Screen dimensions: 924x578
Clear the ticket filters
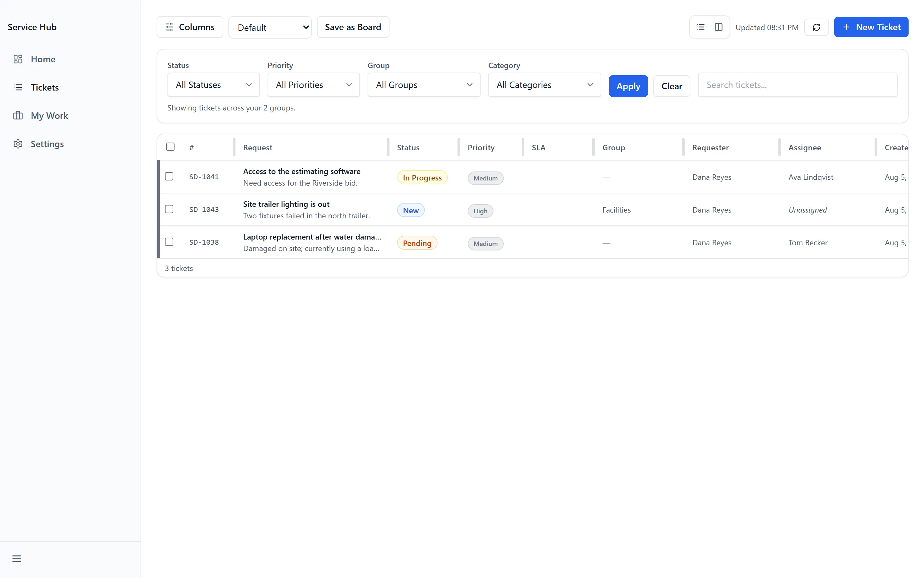[672, 86]
